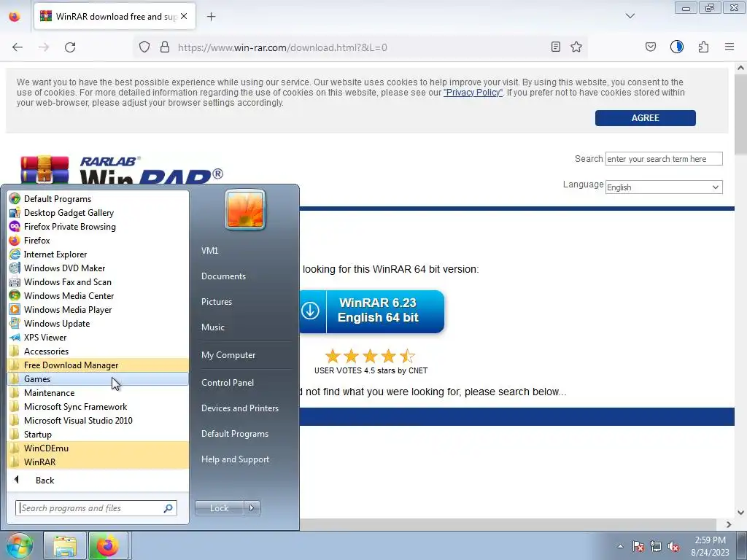
Task: Open the Firefox hamburger menu
Action: point(729,47)
